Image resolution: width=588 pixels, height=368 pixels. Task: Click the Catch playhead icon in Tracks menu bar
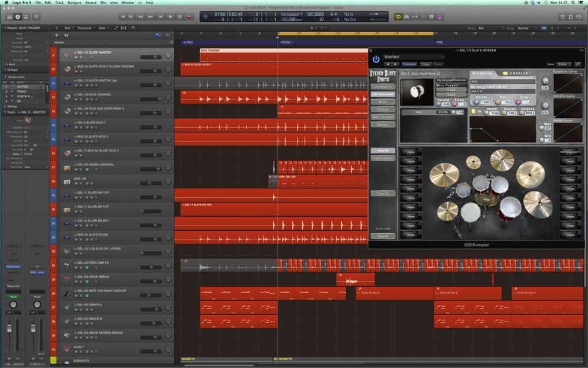tap(133, 28)
